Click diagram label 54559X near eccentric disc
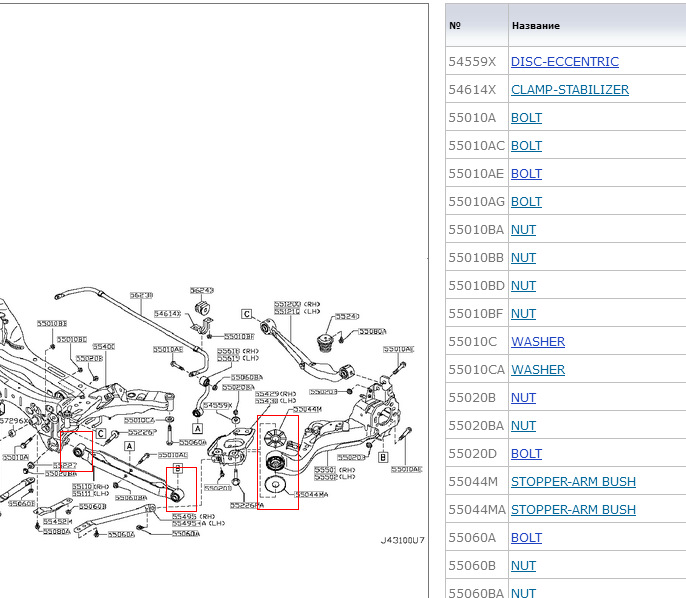 (218, 406)
